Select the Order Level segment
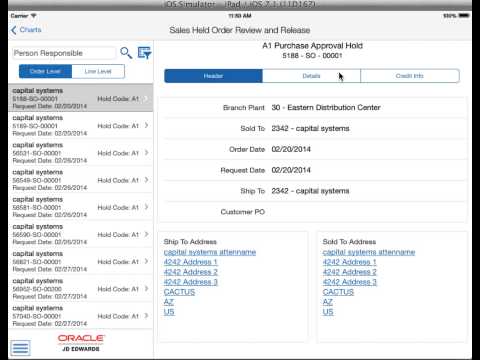 [45, 71]
